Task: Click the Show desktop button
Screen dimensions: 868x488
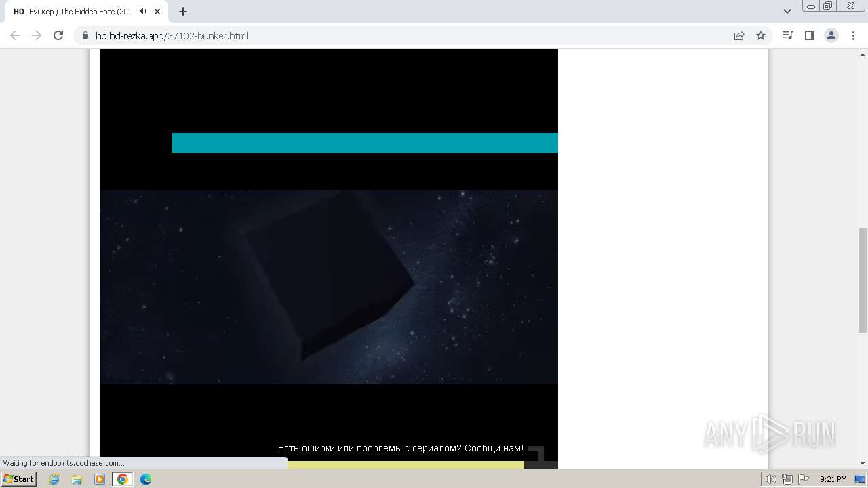Action: pyautogui.click(x=861, y=479)
